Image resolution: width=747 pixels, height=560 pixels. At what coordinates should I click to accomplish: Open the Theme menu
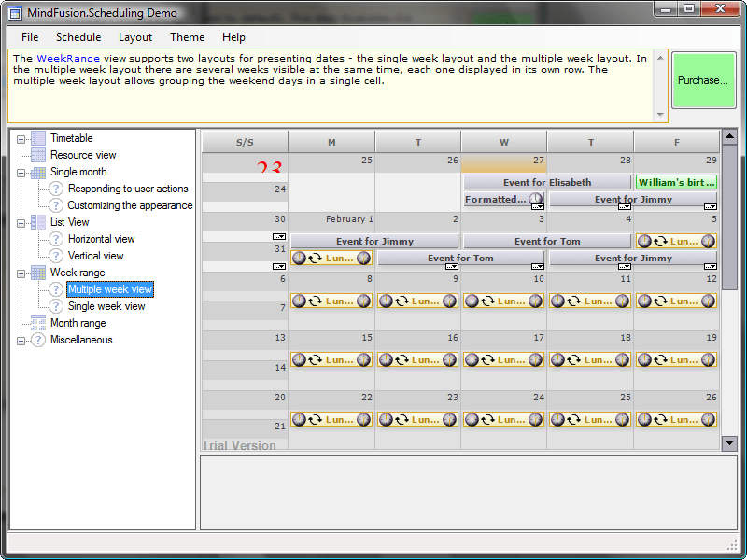187,37
